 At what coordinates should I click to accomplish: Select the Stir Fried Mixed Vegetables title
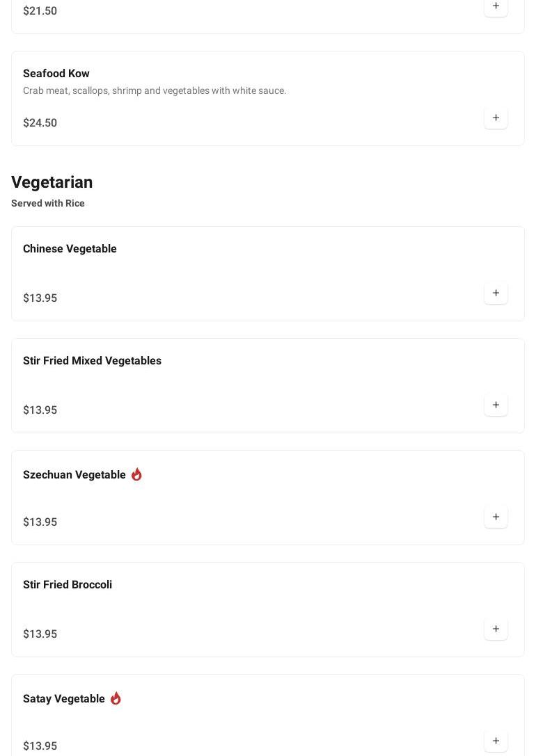pos(92,361)
